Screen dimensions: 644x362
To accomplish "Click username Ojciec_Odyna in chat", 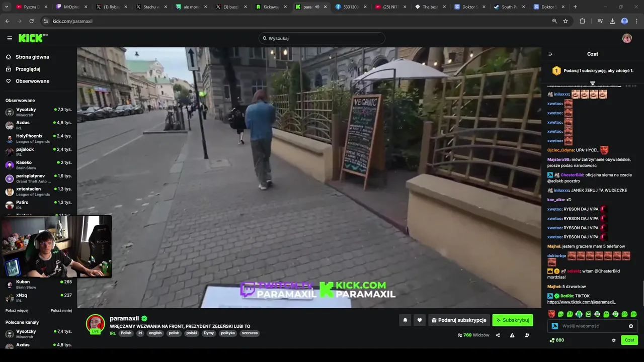I will [560, 150].
